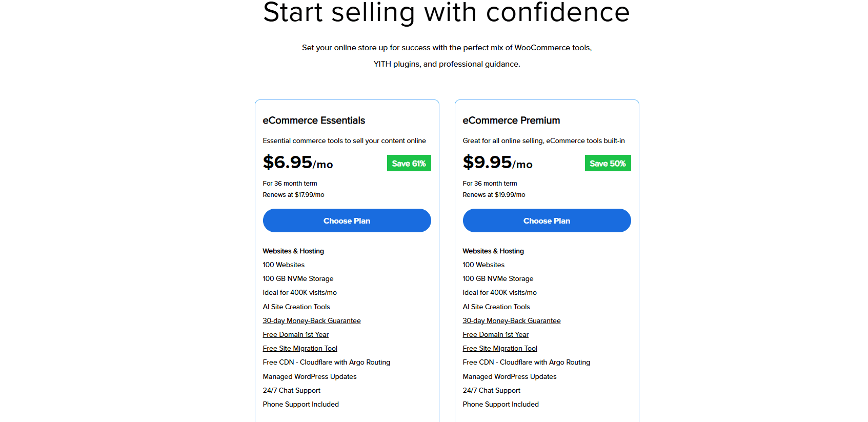Select the eCommerce Premium heading
The width and height of the screenshot is (868, 422).
tap(511, 120)
